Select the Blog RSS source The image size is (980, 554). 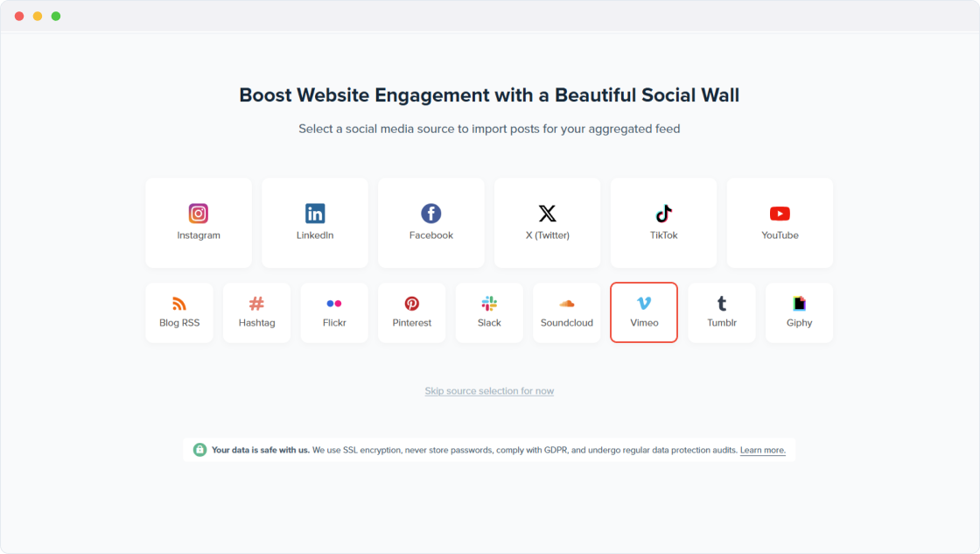point(178,312)
